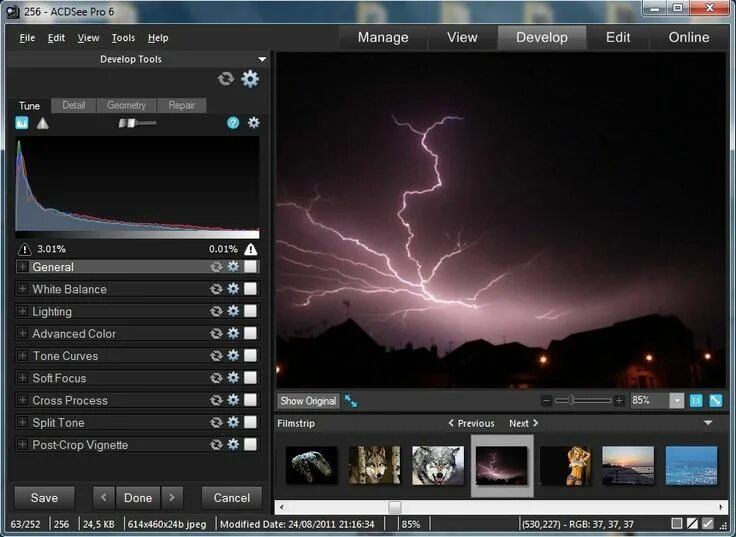Click the Done button
Screen dimensions: 736x537
pos(138,498)
